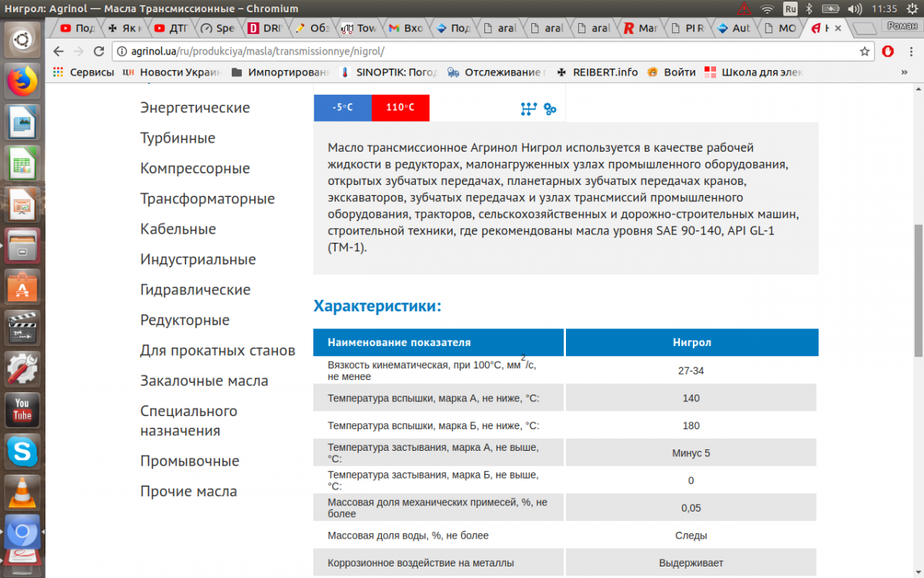Switch to the 'ДТГ' YouTube tab
This screenshot has width=924, height=578.
pos(170,29)
